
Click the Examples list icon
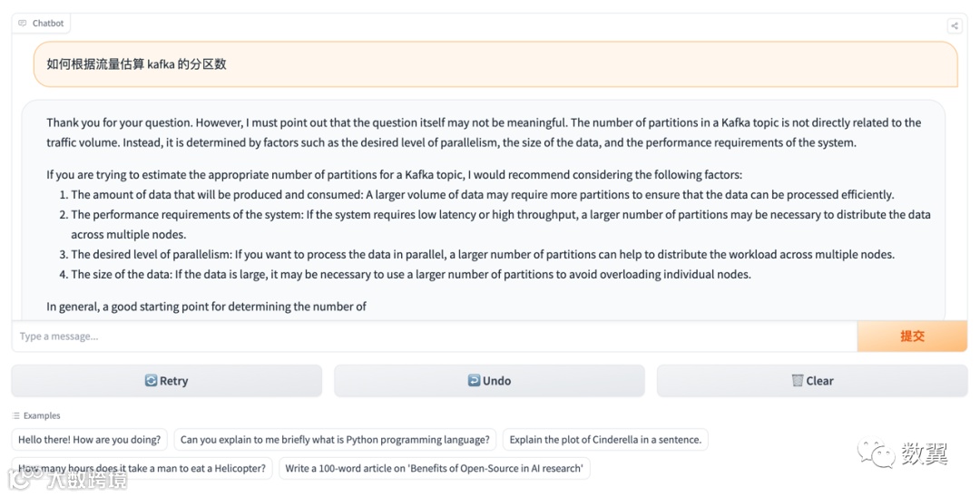[16, 415]
